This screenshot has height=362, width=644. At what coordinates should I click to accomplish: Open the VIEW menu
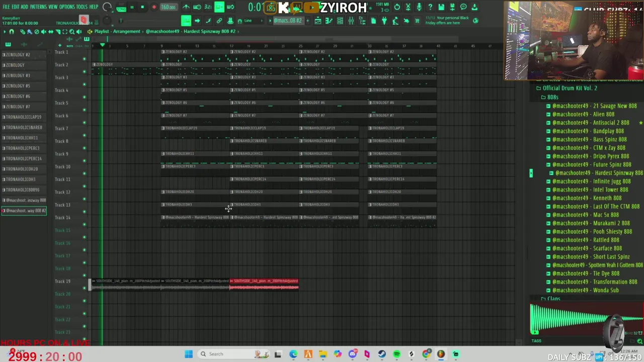(53, 7)
